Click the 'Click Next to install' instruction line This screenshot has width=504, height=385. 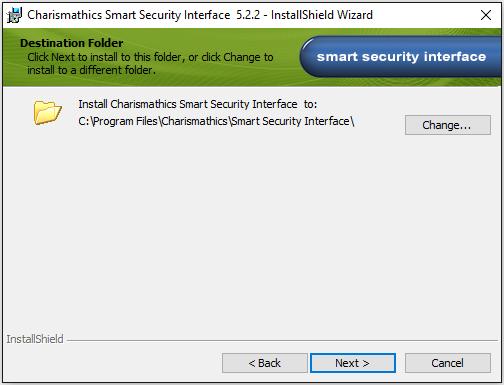tap(150, 57)
